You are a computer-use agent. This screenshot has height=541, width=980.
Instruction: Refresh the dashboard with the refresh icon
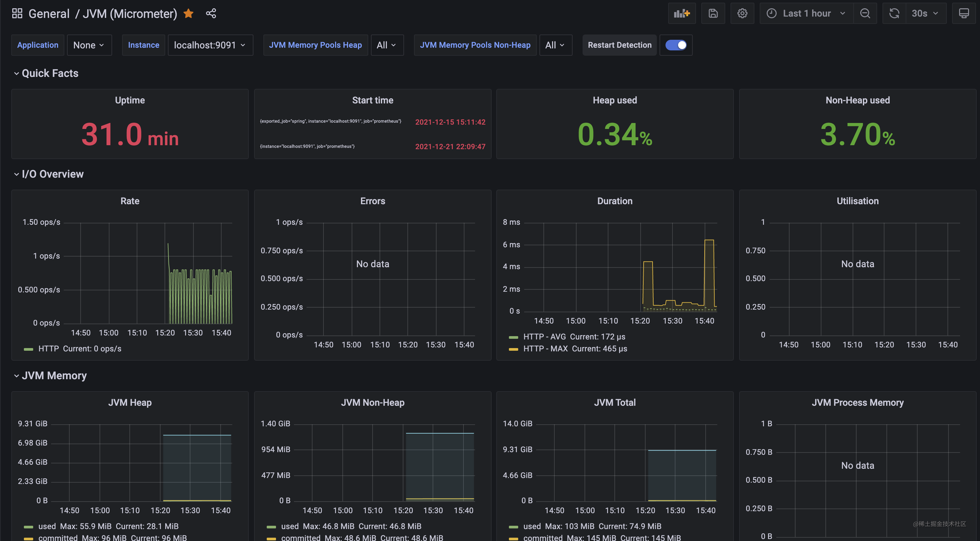click(x=894, y=13)
